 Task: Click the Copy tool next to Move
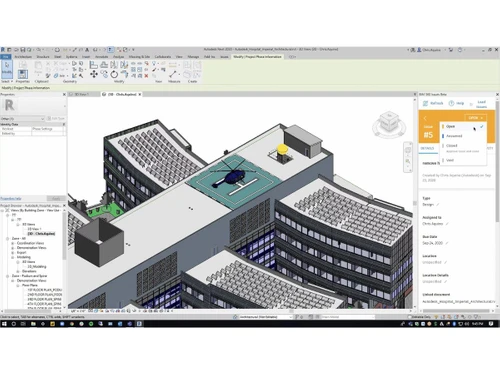pyautogui.click(x=104, y=74)
